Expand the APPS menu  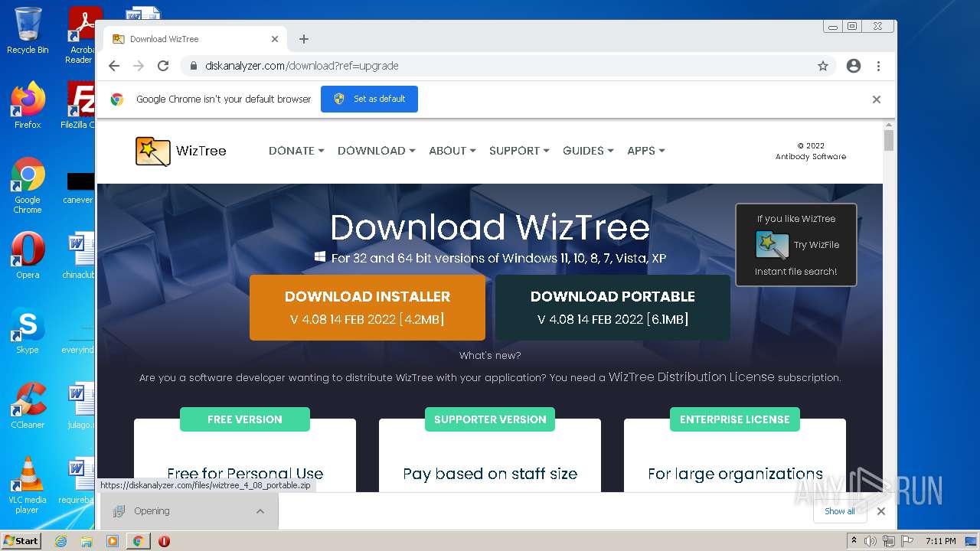[x=646, y=151]
